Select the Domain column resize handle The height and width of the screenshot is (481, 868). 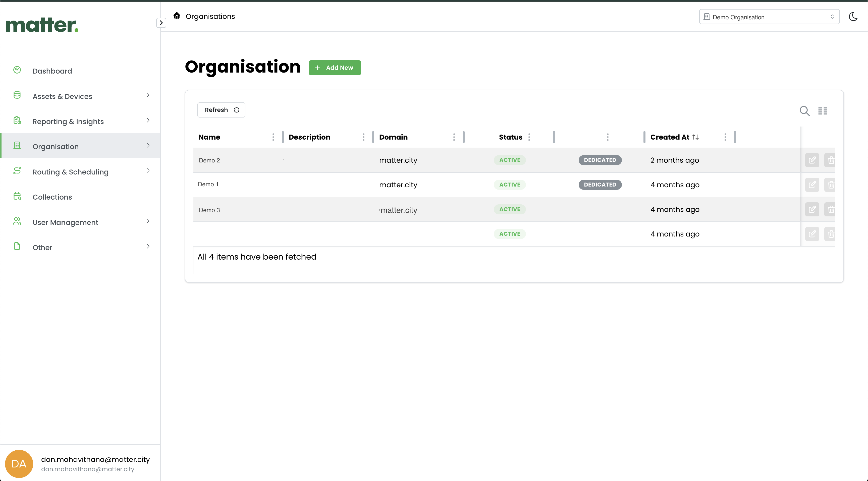pos(463,137)
